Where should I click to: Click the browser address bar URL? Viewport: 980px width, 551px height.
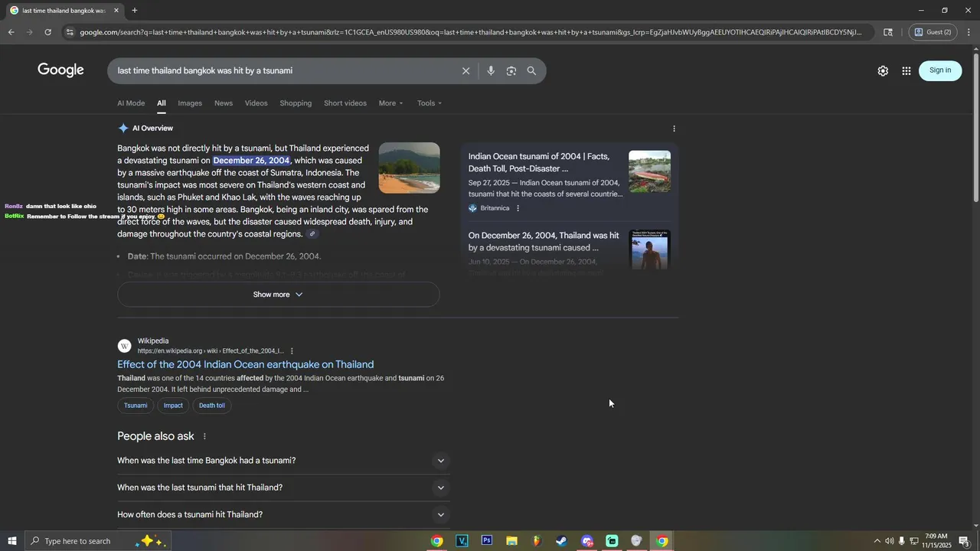coord(471,32)
